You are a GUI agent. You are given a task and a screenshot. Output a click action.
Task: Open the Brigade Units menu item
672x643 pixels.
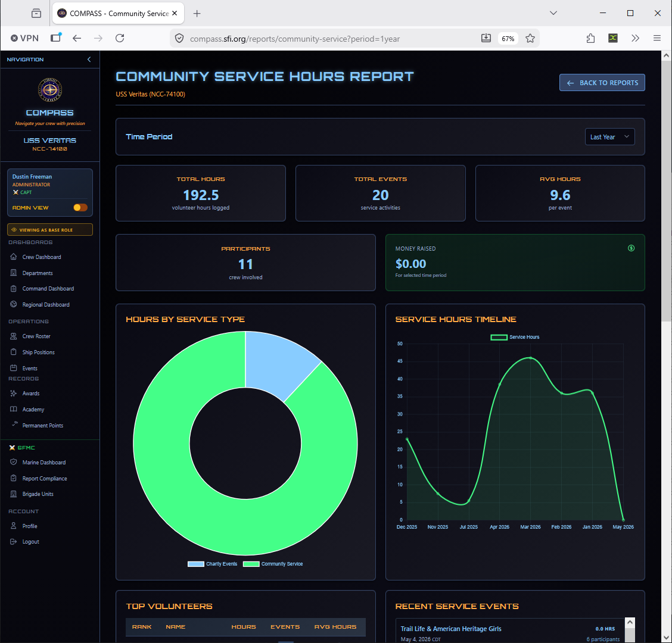pyautogui.click(x=38, y=494)
